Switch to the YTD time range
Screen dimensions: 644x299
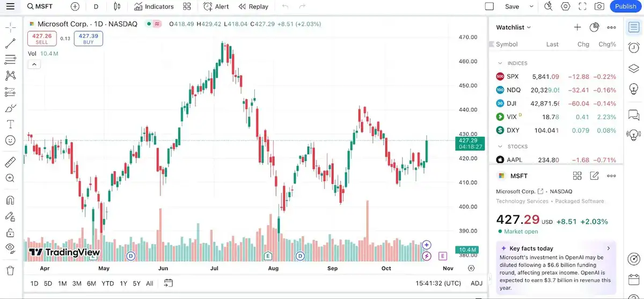pyautogui.click(x=107, y=283)
